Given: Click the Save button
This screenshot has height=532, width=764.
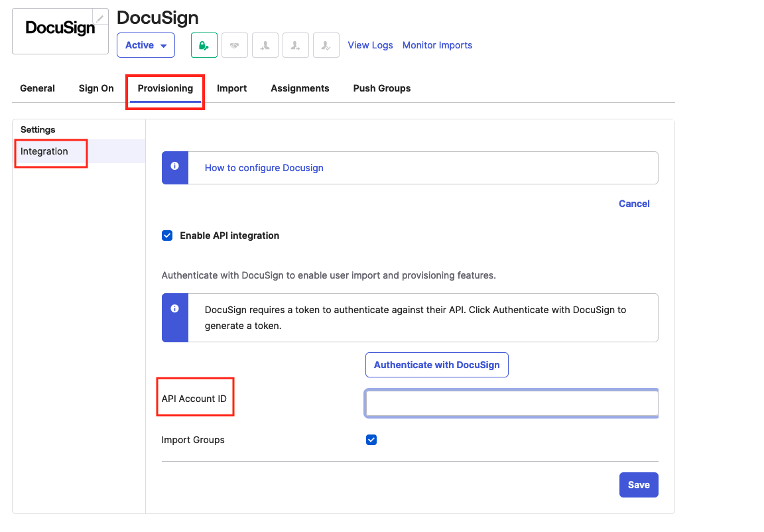Looking at the screenshot, I should pos(638,485).
